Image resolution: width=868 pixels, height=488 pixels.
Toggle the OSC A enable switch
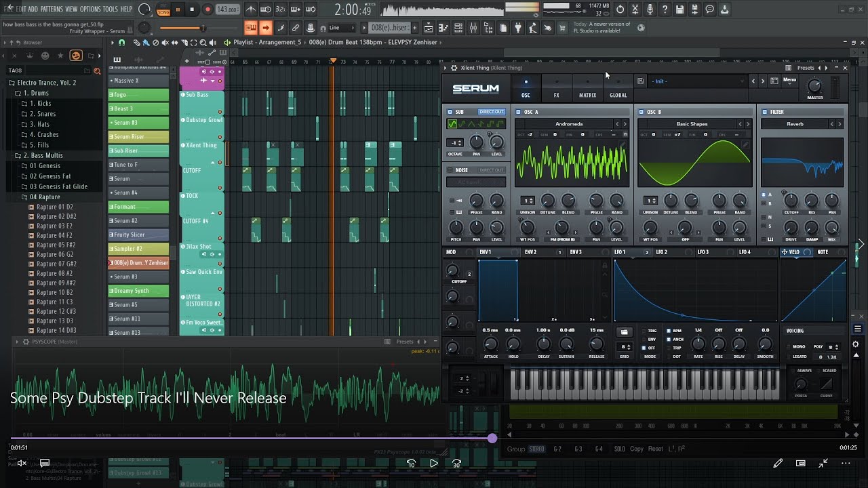(x=519, y=112)
